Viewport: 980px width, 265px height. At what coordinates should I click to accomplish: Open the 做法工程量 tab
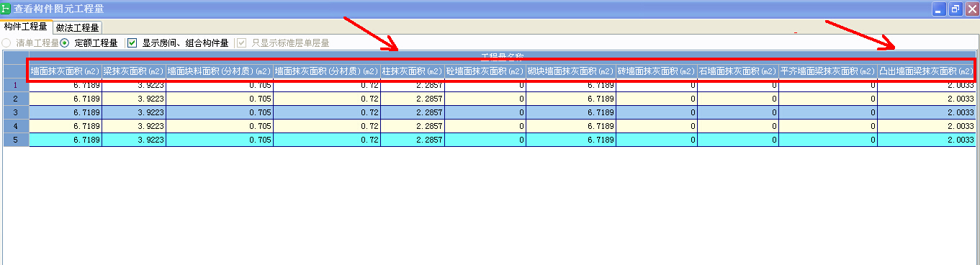click(77, 27)
